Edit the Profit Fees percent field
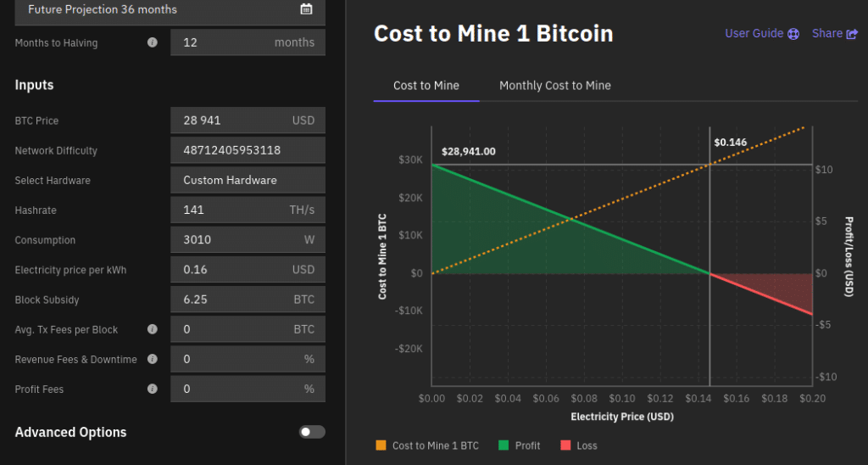This screenshot has height=465, width=868. (x=248, y=389)
